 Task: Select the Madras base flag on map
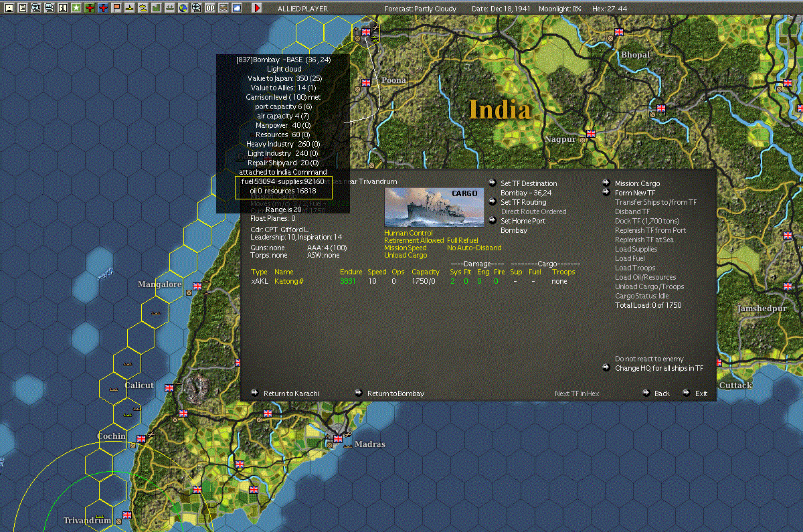tap(339, 439)
